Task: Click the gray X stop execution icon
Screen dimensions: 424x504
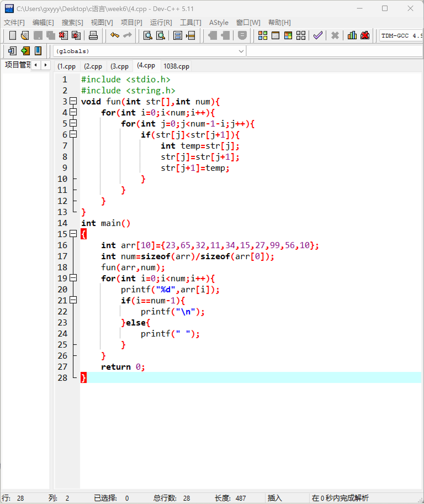Action: (335, 35)
